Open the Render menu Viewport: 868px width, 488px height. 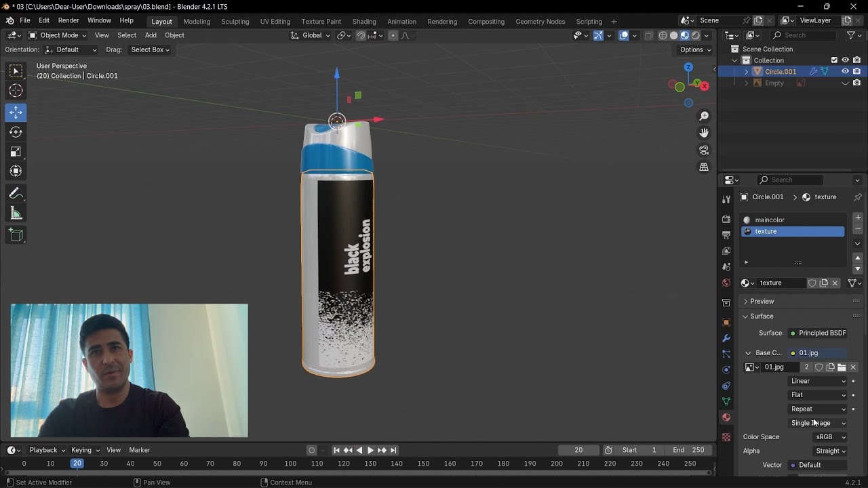click(x=68, y=20)
